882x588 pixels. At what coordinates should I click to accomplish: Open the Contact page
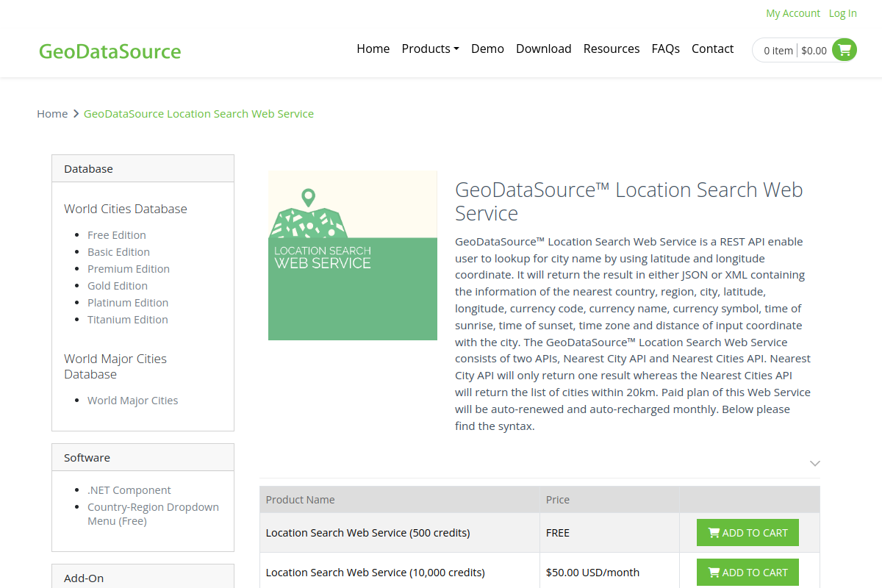[712, 49]
